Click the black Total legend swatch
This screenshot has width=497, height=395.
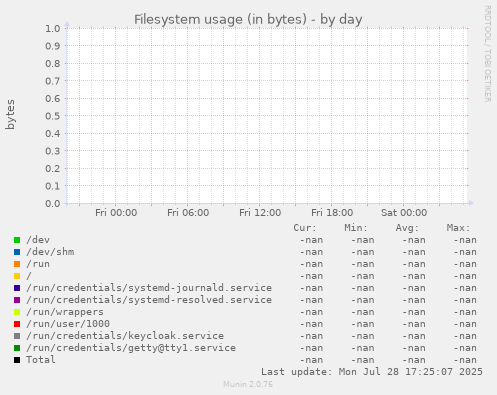pos(17,360)
